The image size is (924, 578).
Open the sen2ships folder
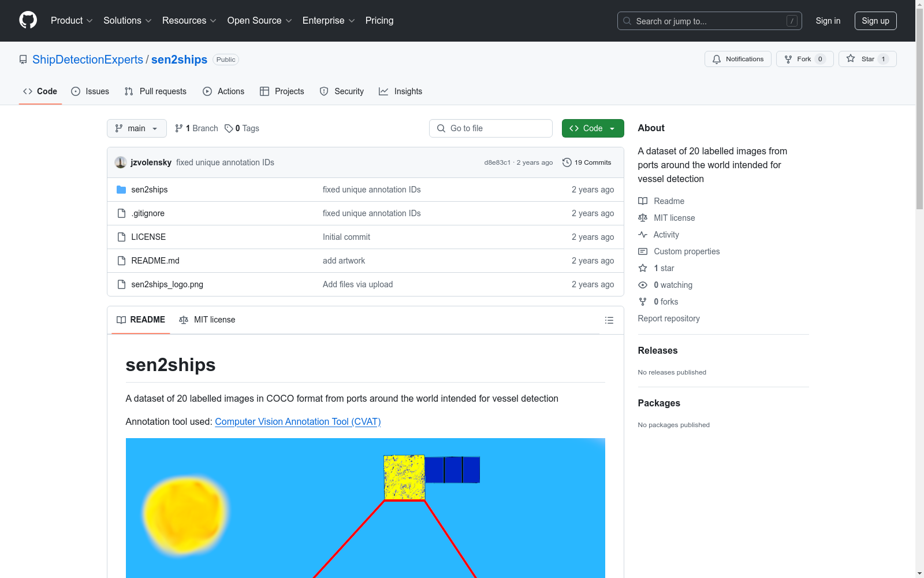(x=150, y=190)
